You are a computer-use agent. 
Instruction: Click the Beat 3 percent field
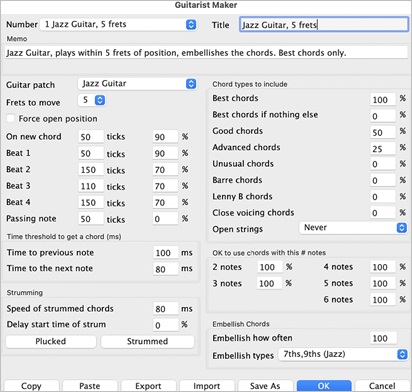click(x=165, y=186)
